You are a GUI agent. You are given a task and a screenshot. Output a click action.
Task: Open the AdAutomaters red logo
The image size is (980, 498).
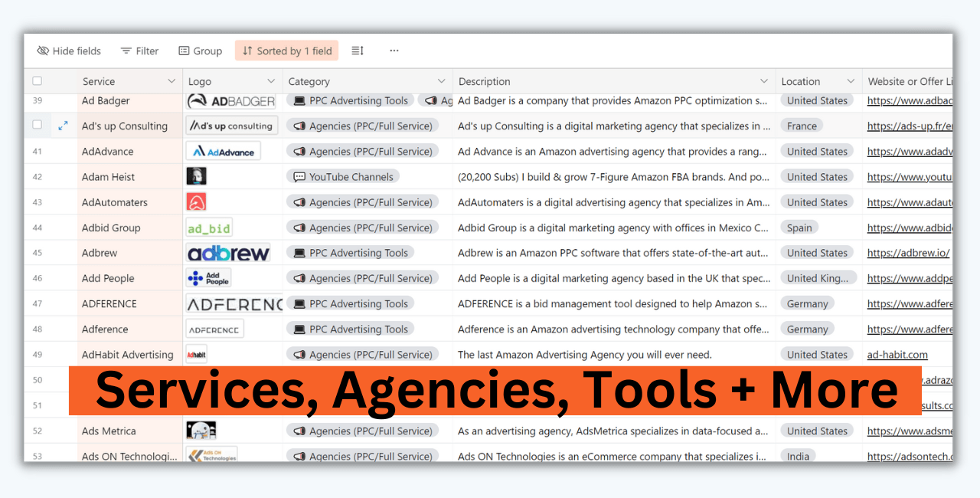pos(196,202)
